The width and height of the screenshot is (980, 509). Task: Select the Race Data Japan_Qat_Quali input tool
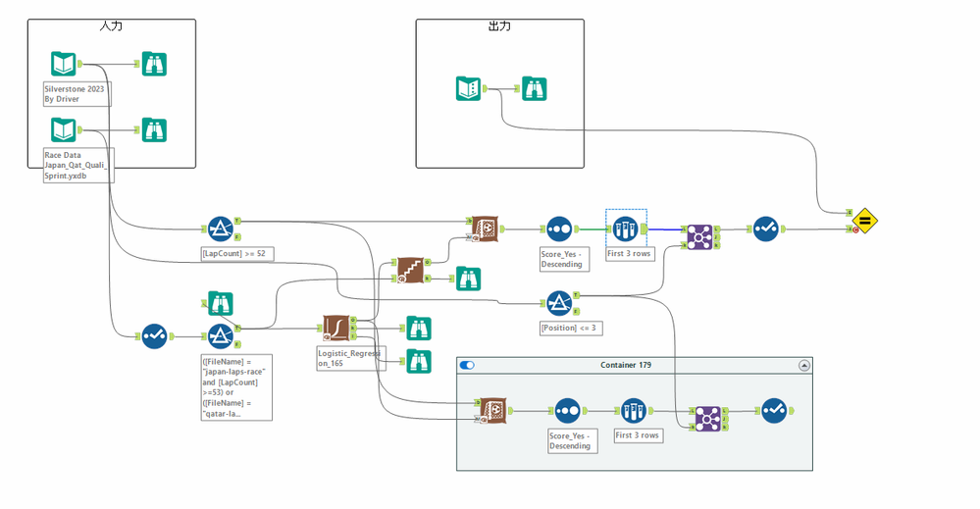click(63, 129)
